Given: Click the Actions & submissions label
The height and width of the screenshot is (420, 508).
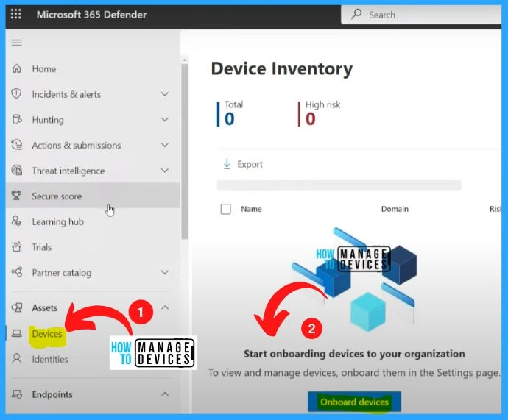Looking at the screenshot, I should click(77, 146).
